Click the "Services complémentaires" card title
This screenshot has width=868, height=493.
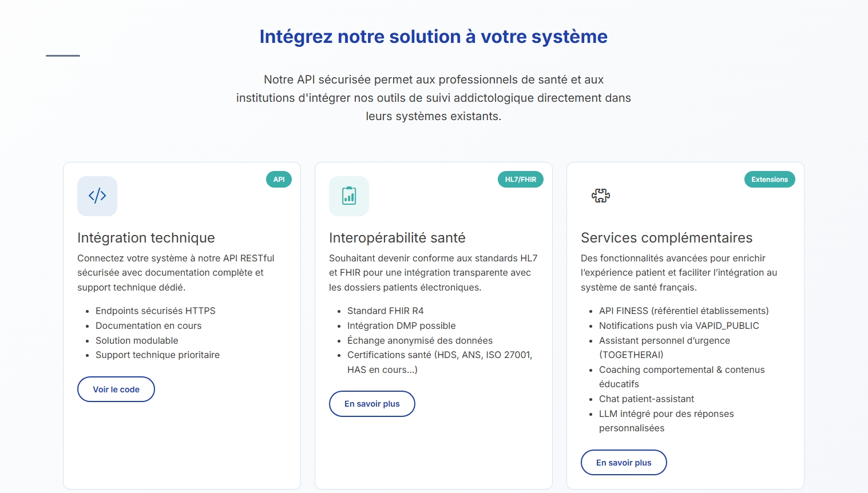coord(667,238)
